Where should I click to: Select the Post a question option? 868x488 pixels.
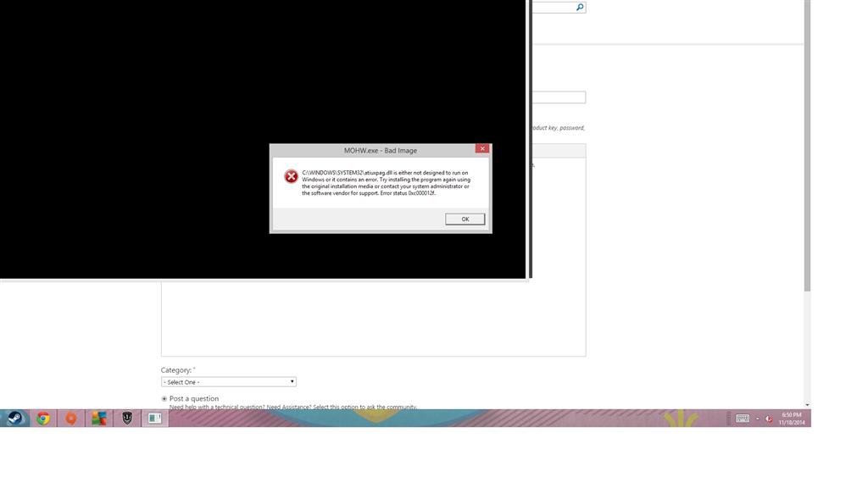[x=164, y=398]
